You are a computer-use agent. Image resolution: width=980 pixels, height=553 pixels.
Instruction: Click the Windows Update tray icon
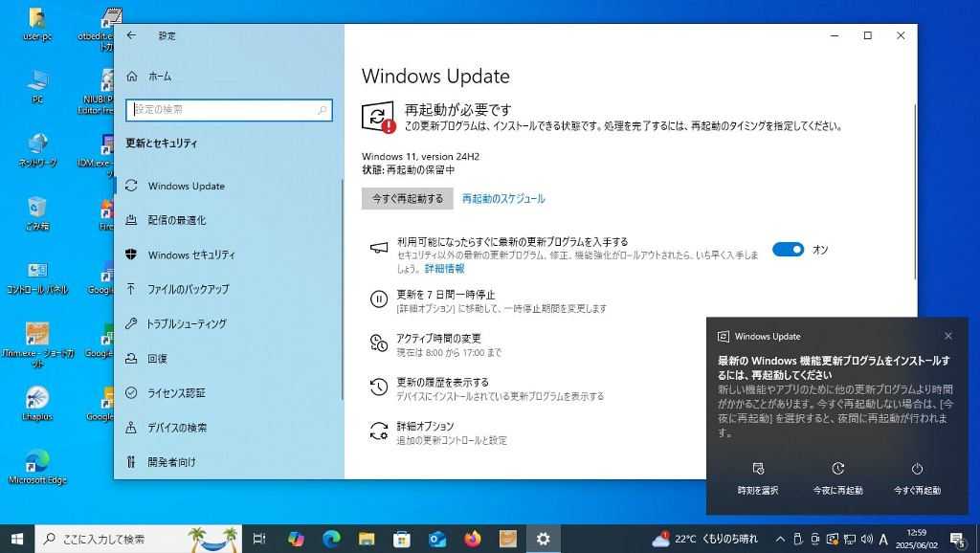tap(832, 539)
